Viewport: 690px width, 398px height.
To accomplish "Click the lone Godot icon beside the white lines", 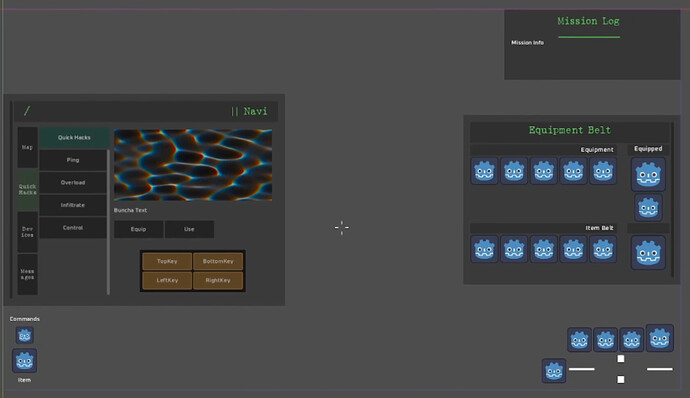I will pos(554,371).
